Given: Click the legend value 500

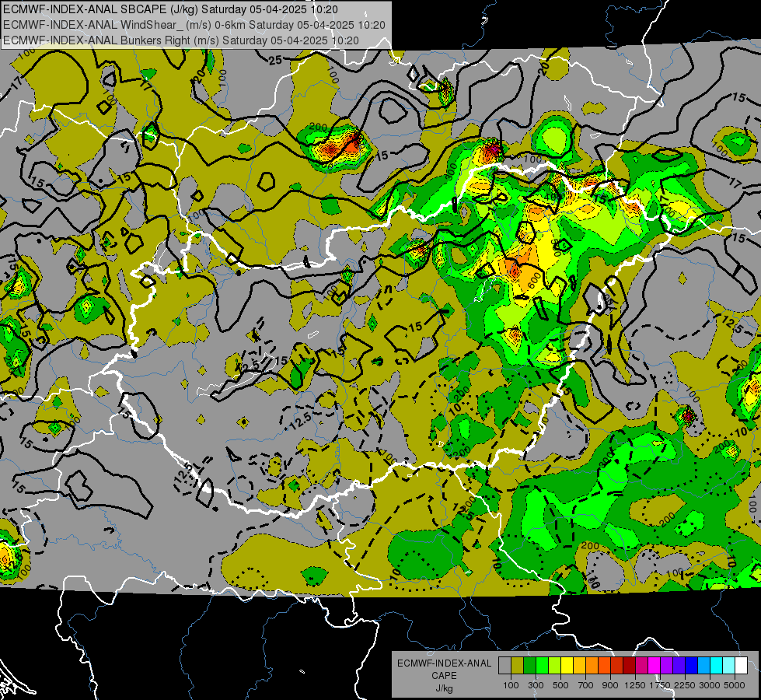Looking at the screenshot, I should [560, 685].
